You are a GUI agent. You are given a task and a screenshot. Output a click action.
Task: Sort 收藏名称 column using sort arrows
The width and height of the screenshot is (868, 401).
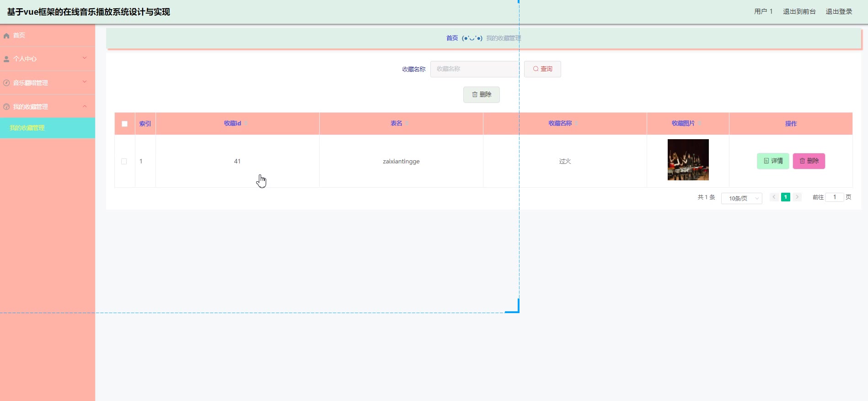point(576,124)
